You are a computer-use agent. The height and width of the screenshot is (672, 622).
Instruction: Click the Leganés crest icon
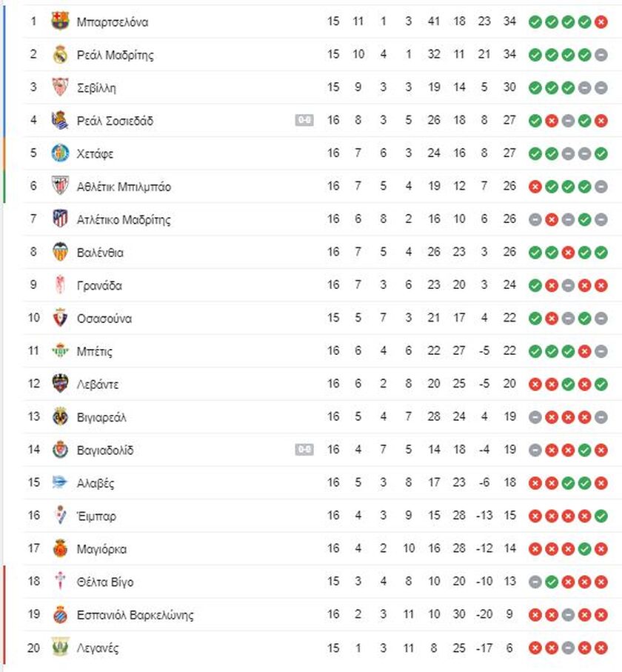(x=60, y=647)
